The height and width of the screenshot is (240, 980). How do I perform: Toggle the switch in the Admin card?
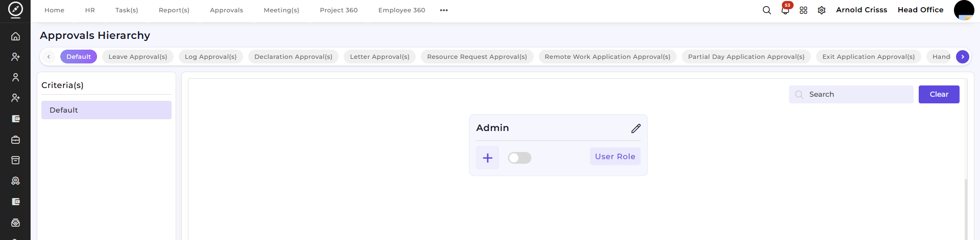(x=519, y=158)
